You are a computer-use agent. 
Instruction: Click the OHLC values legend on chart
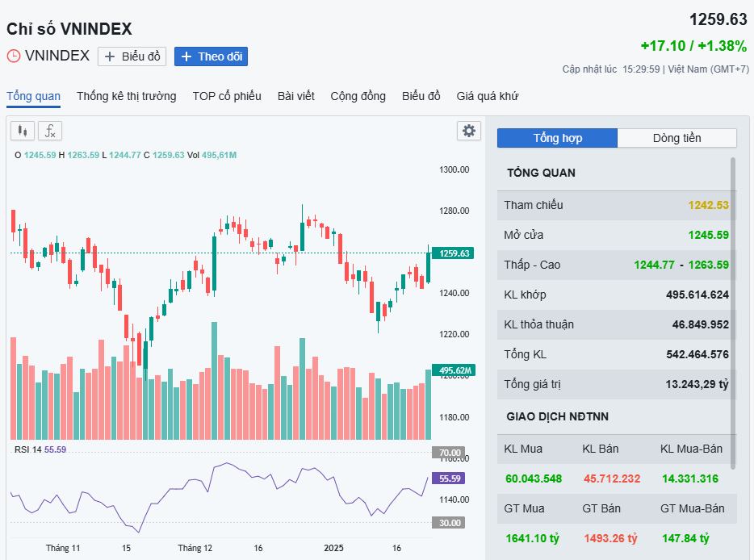pos(125,155)
